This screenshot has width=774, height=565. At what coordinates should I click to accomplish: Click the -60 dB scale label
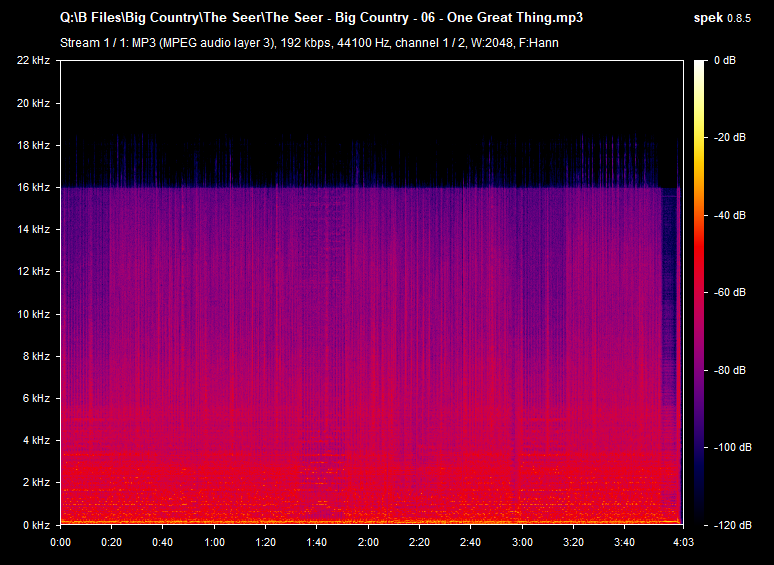[x=732, y=293]
